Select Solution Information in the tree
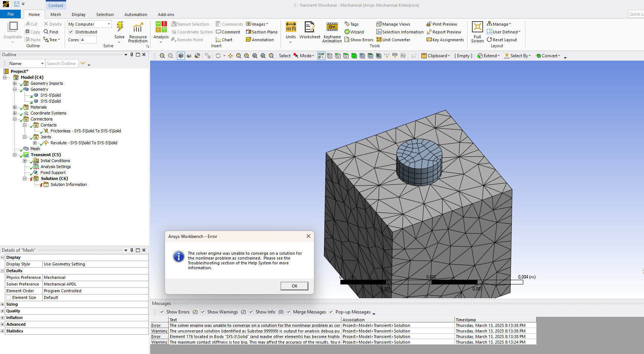Image resolution: width=644 pixels, height=354 pixels. (x=68, y=184)
